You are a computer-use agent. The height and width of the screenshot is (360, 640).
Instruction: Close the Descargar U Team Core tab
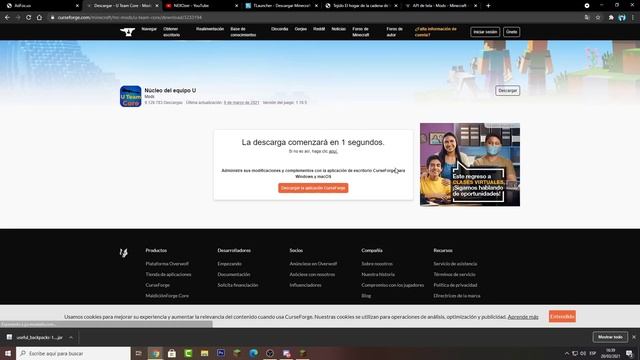pyautogui.click(x=157, y=6)
